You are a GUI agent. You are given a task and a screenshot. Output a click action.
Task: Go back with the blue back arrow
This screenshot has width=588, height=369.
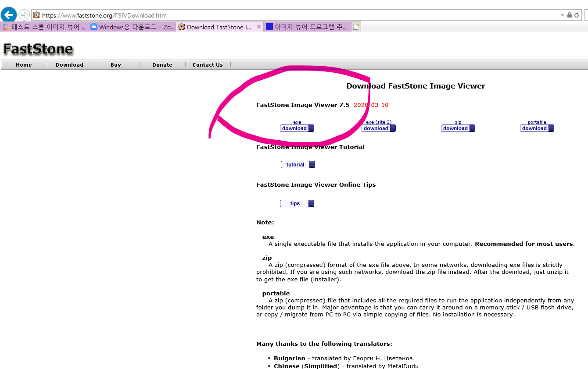click(x=9, y=15)
